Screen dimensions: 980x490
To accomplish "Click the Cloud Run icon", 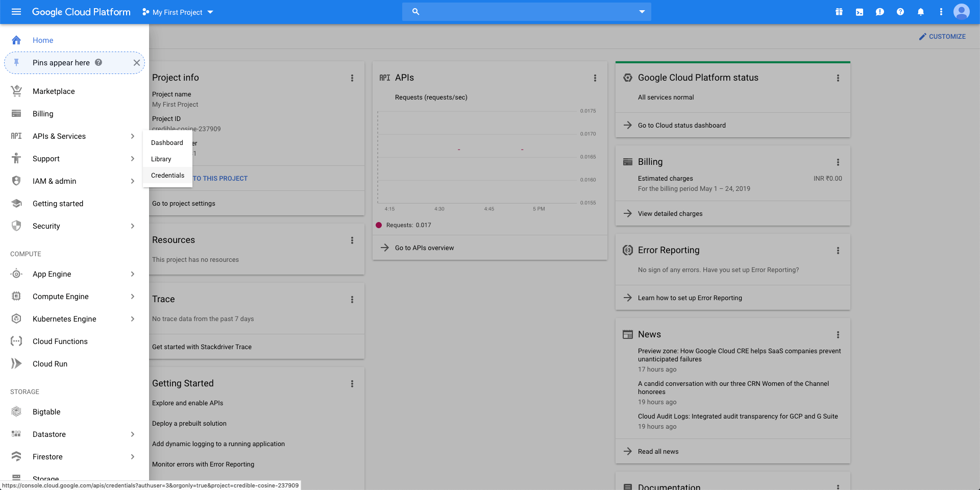I will tap(16, 363).
